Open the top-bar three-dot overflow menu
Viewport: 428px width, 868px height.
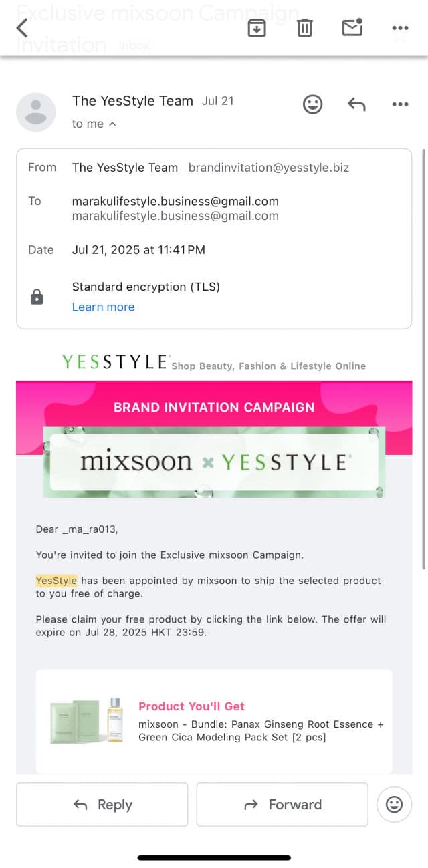point(400,28)
